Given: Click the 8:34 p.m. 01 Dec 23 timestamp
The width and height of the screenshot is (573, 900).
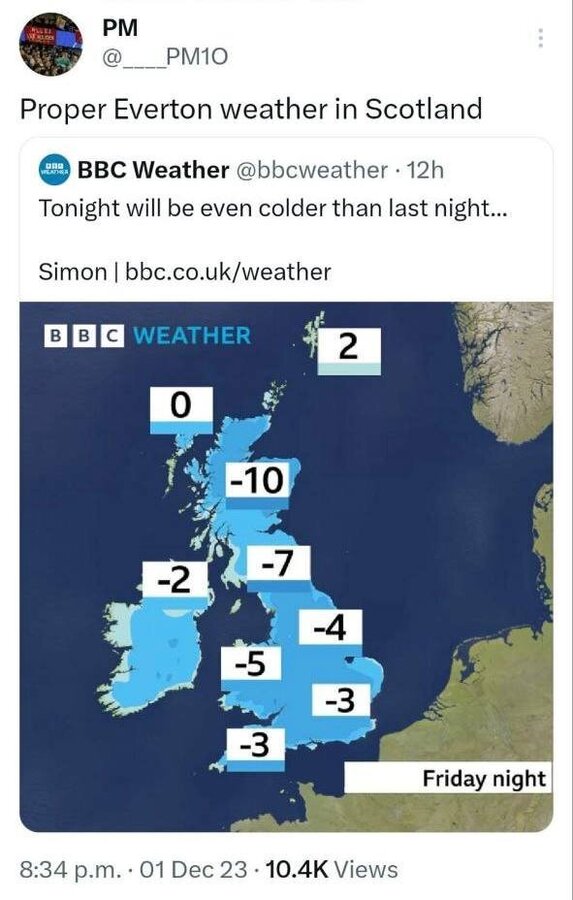Looking at the screenshot, I should point(134,869).
